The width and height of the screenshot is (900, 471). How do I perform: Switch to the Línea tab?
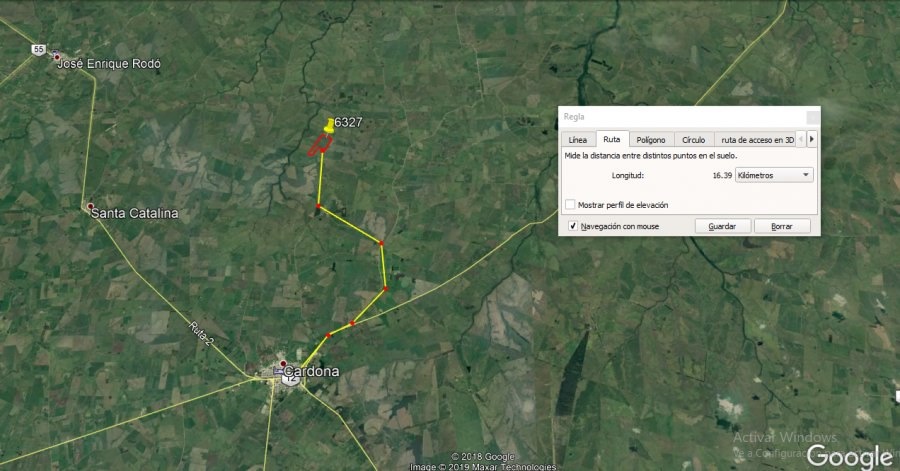point(577,139)
